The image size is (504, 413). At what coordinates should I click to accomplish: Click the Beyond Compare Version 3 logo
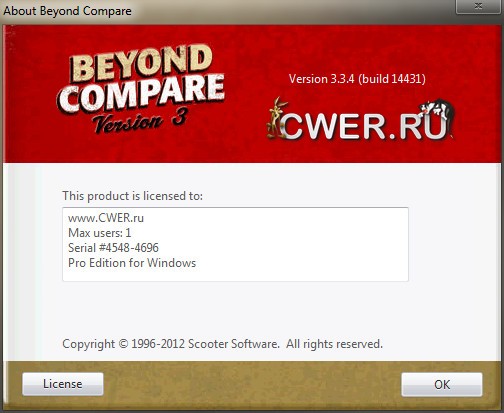pos(140,89)
